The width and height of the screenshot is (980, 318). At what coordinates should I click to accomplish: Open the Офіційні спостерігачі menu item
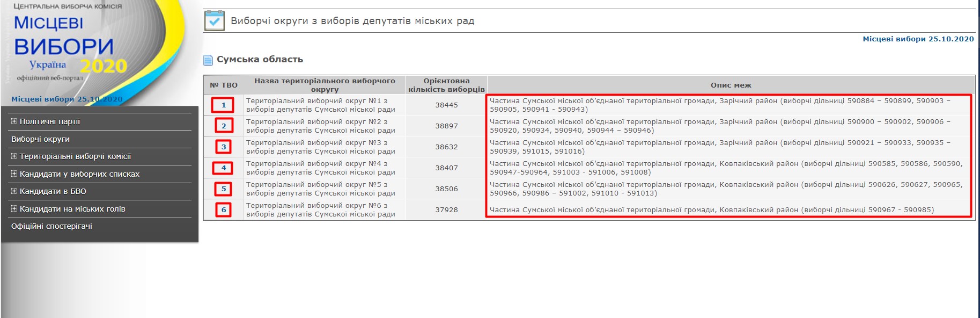click(51, 226)
